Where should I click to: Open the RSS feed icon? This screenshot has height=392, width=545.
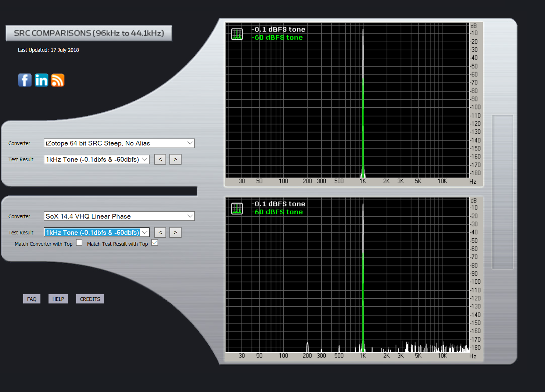coord(58,80)
